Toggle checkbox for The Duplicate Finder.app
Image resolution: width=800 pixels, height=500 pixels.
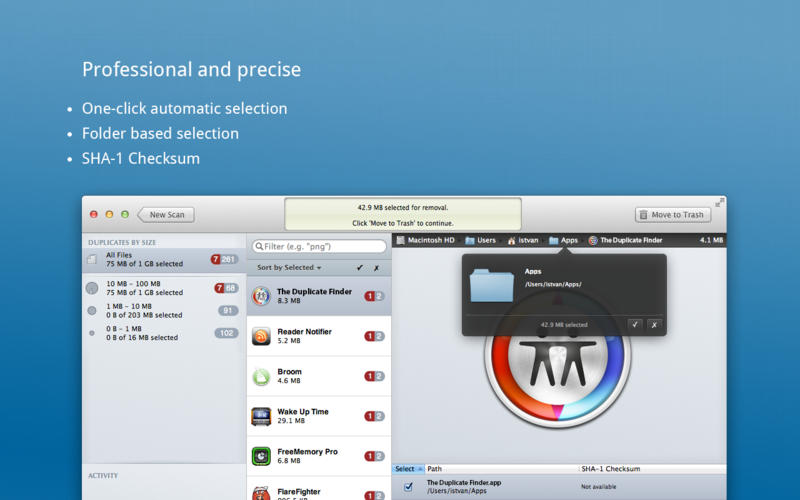coord(408,487)
